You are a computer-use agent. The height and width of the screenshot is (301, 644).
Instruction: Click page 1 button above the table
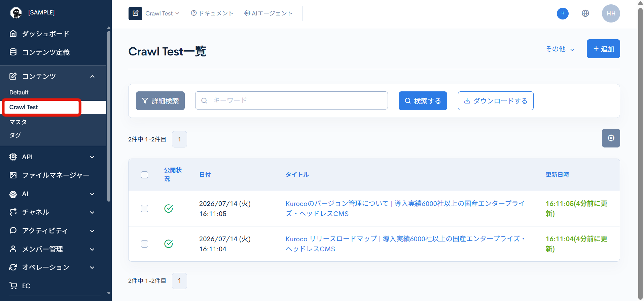179,139
